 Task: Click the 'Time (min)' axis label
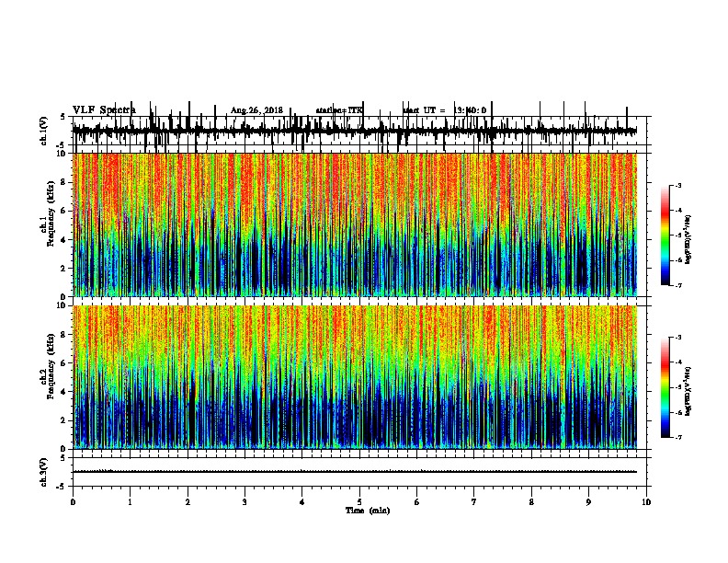[x=368, y=511]
